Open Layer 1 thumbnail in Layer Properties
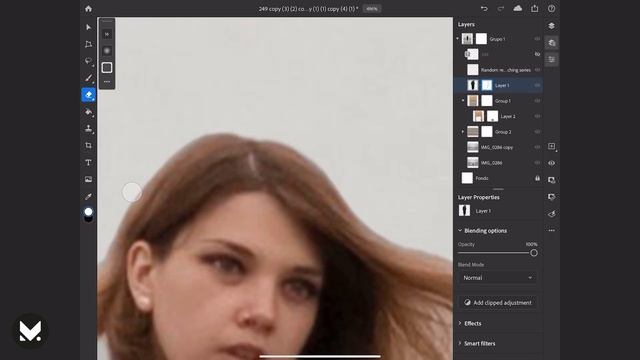This screenshot has height=360, width=640. 464,211
